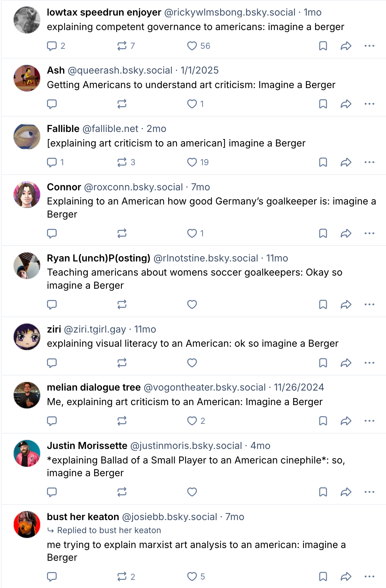Viewport: 386px width, 588px height.
Task: Reply to Fallible's art criticism post
Action: pos(52,162)
